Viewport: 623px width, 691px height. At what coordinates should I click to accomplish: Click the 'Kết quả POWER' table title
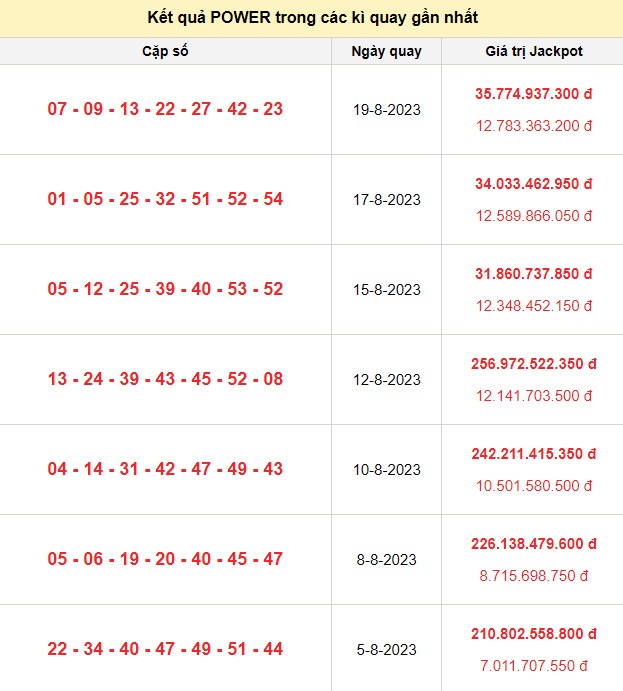[x=311, y=19]
